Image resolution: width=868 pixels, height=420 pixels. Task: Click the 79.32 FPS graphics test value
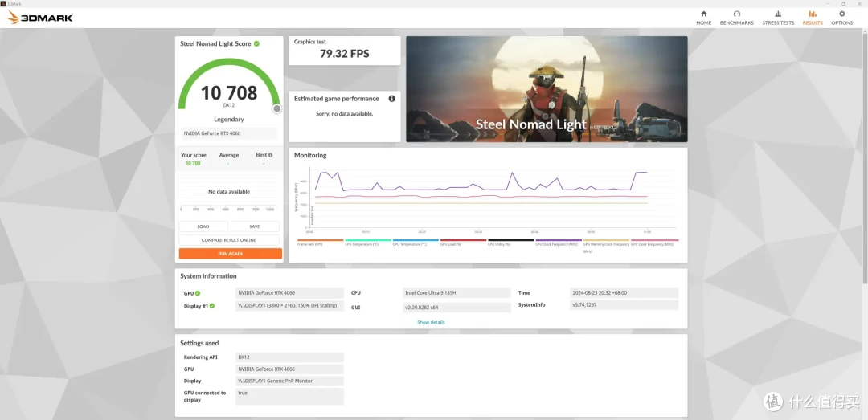click(344, 54)
